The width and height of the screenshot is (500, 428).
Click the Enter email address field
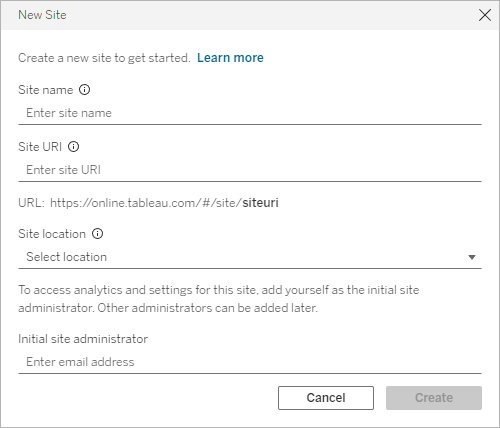tap(250, 362)
